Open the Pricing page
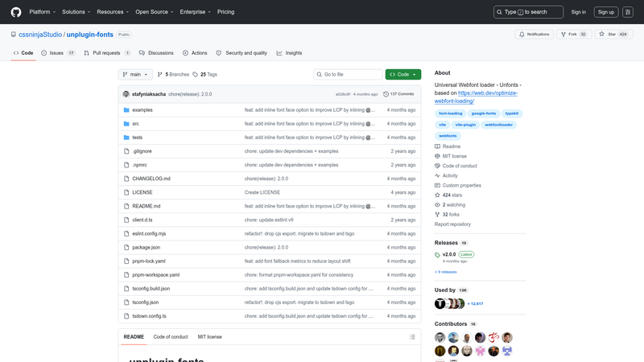644x362 pixels. point(226,12)
